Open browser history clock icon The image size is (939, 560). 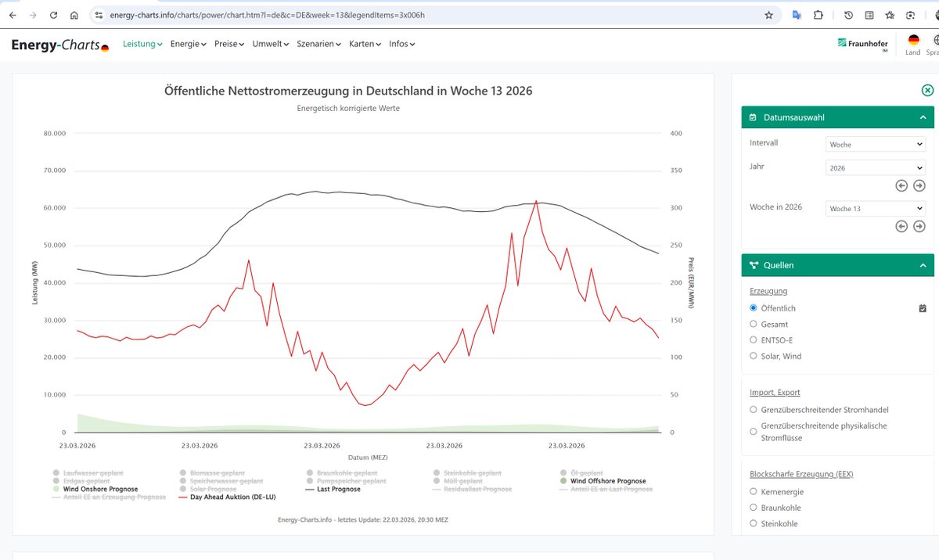849,15
